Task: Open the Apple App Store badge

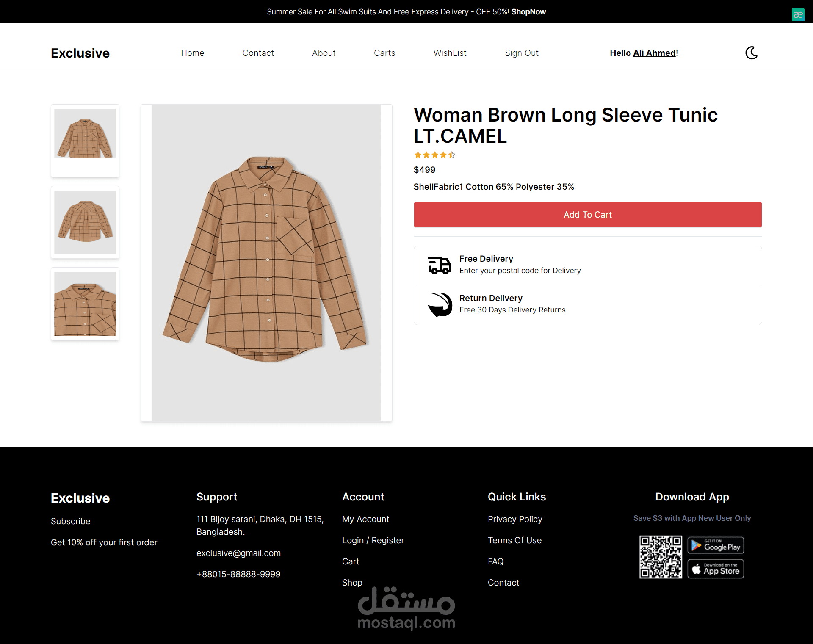Action: click(715, 569)
